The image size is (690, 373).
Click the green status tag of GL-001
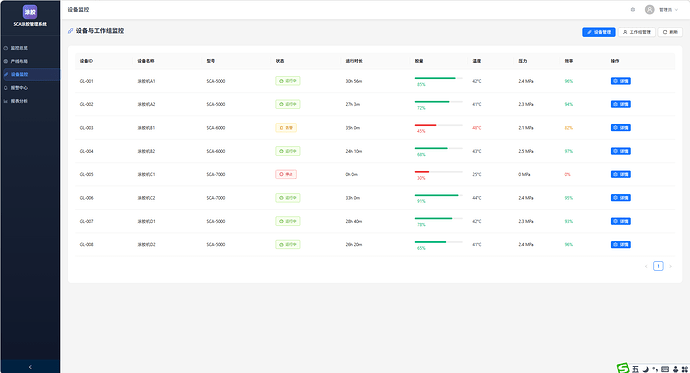(288, 81)
